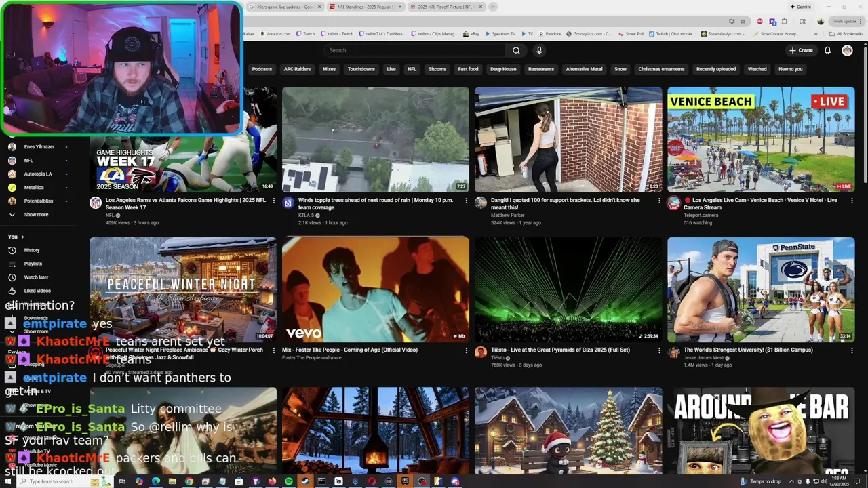Select the Alternative Metal filter chip

(584, 69)
